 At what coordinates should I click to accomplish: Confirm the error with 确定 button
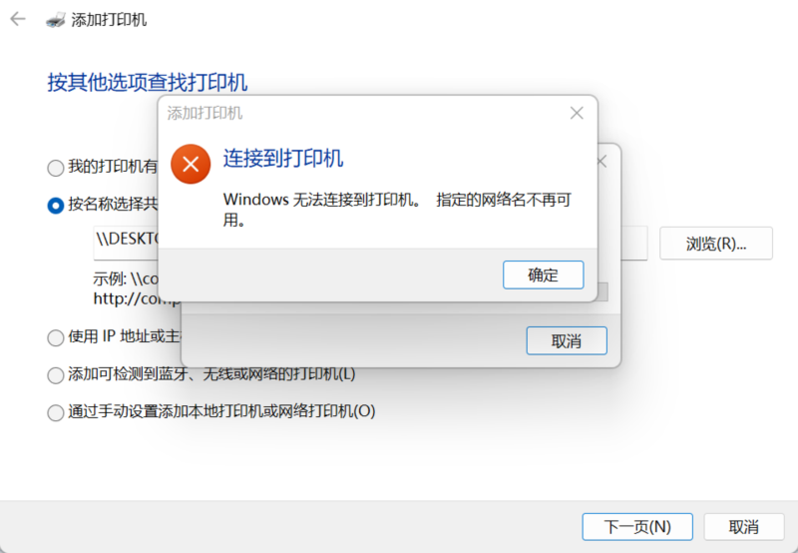[543, 275]
